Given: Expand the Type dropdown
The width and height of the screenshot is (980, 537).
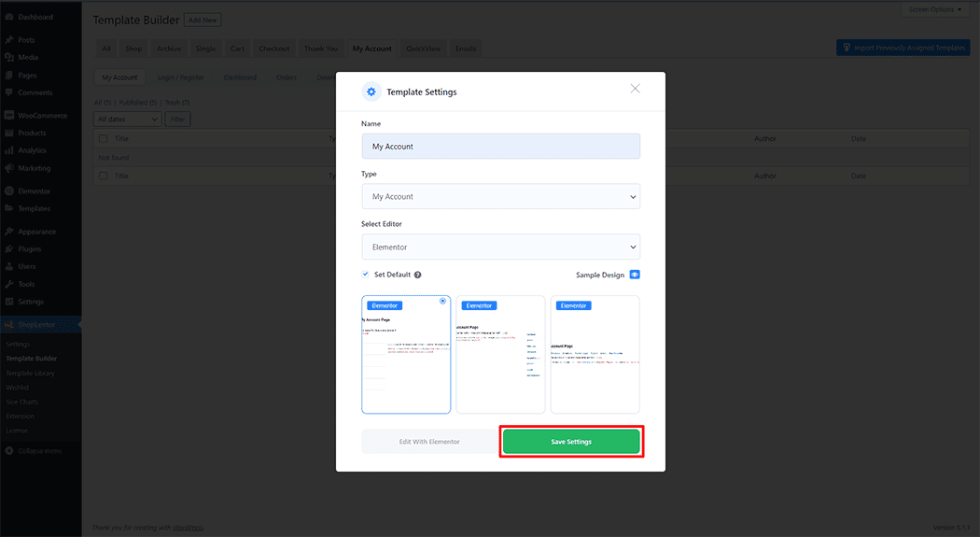Looking at the screenshot, I should pos(500,196).
